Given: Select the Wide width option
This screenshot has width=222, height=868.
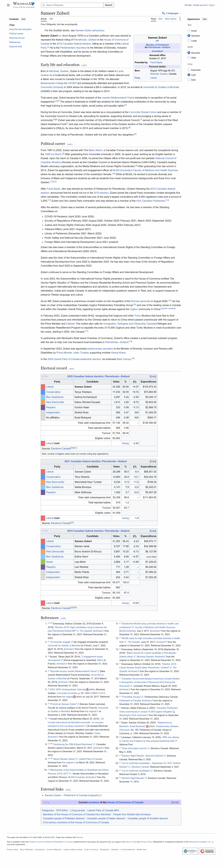Looking at the screenshot, I should tap(189, 58).
